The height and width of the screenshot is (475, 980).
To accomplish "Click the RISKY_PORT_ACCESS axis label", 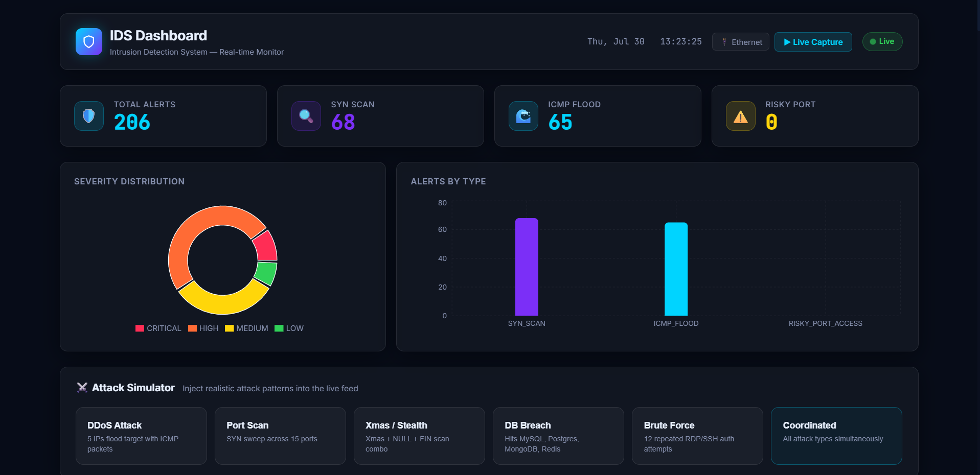I will (825, 323).
